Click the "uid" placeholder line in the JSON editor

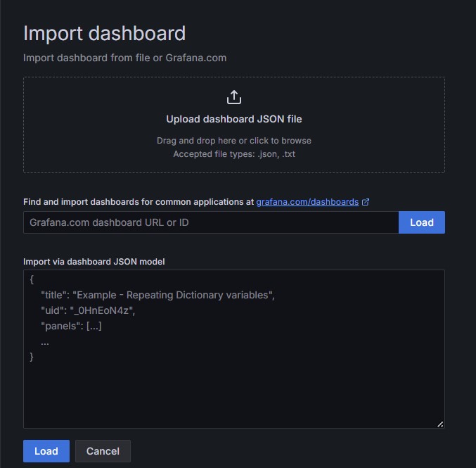coord(87,310)
